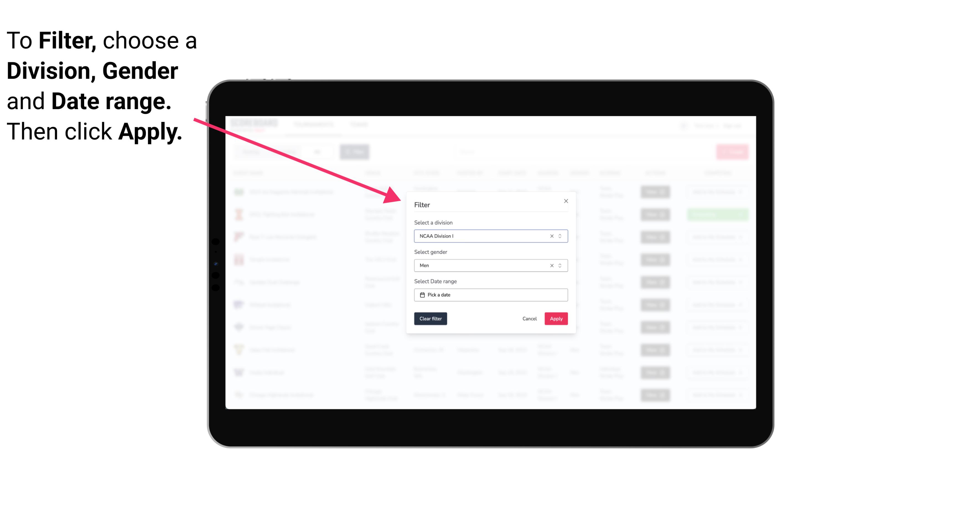Select the Cancel menu option
Viewport: 980px width, 527px height.
point(529,319)
